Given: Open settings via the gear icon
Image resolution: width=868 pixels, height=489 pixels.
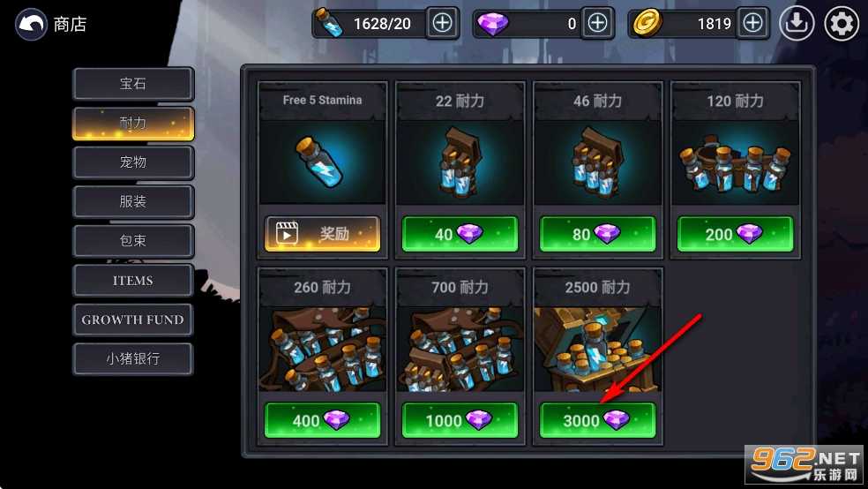Looking at the screenshot, I should (x=842, y=23).
